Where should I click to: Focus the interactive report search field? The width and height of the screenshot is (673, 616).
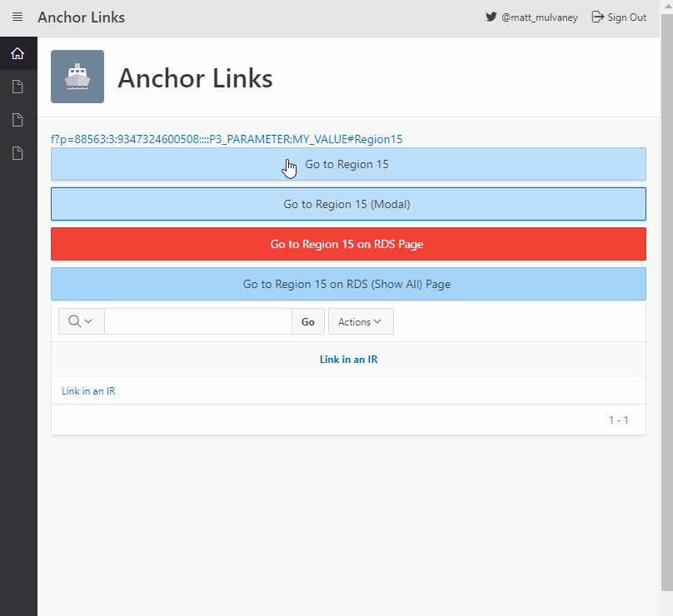click(198, 321)
